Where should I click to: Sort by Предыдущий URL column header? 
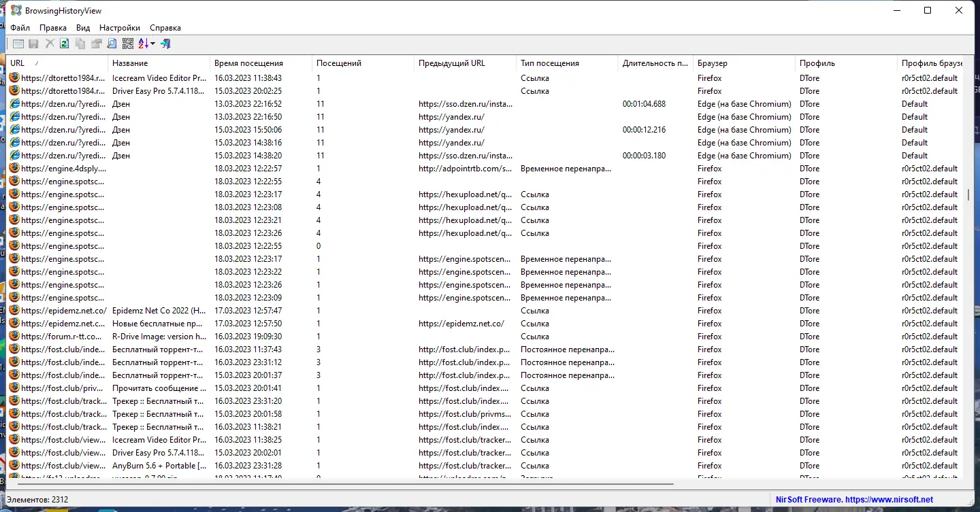[x=465, y=63]
